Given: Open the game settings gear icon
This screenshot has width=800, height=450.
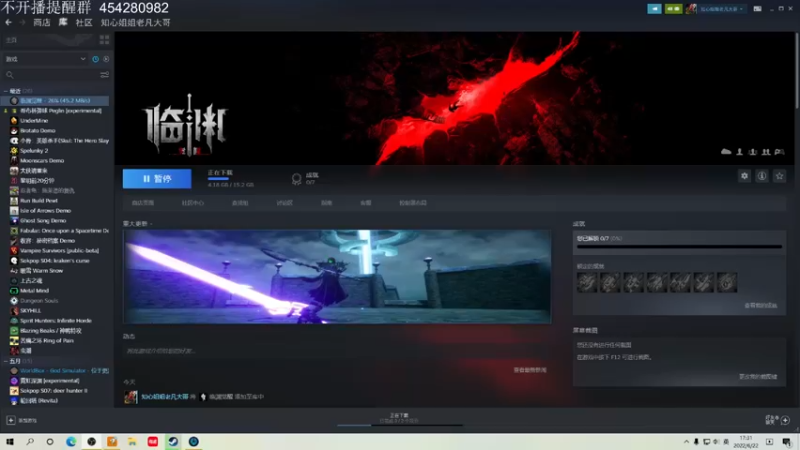Looking at the screenshot, I should coord(744,176).
